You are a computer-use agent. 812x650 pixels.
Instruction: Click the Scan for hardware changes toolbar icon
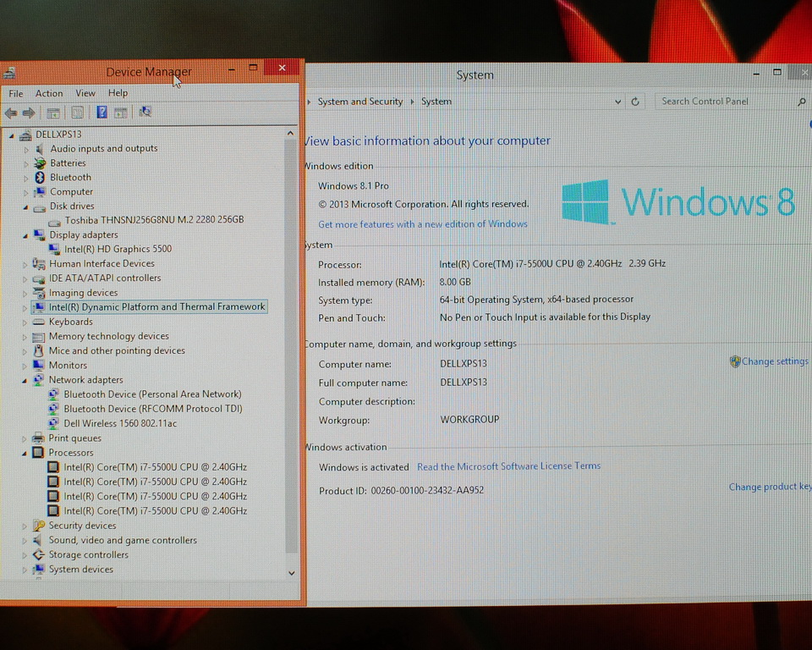[x=145, y=112]
